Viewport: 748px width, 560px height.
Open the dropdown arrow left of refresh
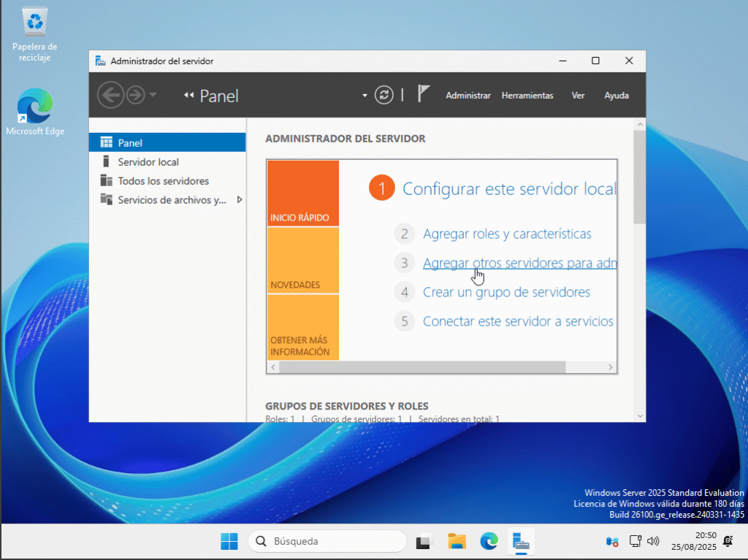(x=365, y=96)
